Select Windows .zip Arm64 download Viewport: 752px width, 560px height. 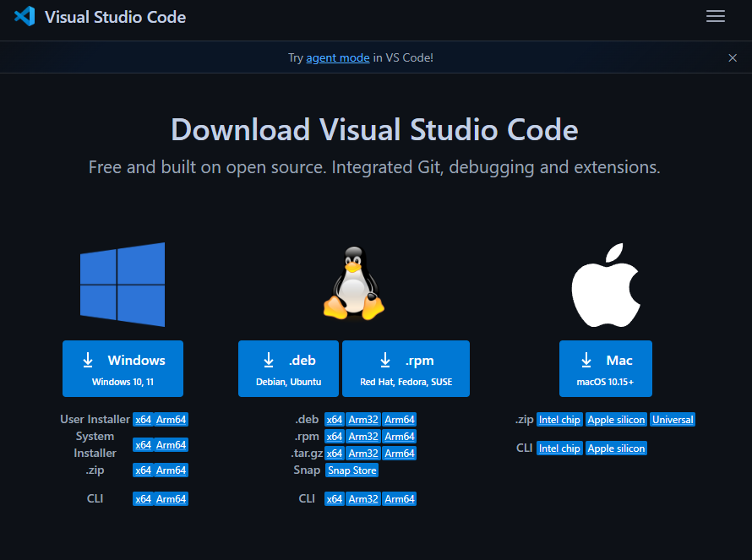[x=171, y=470]
